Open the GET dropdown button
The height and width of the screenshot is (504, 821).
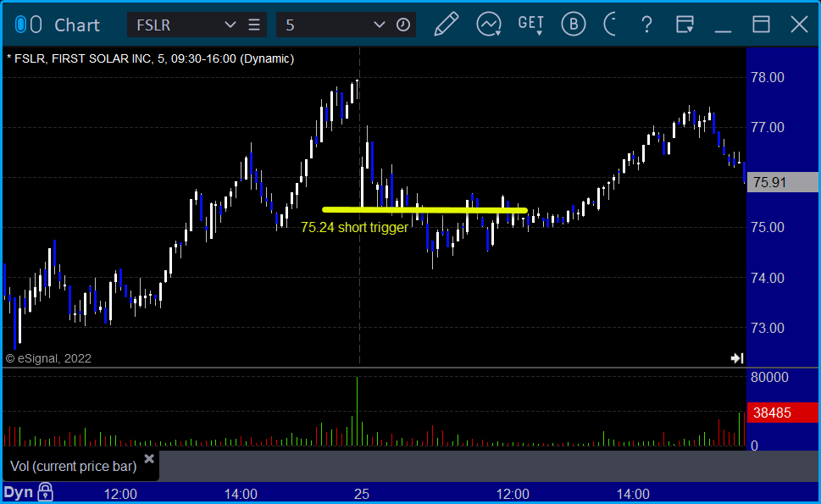click(x=531, y=25)
